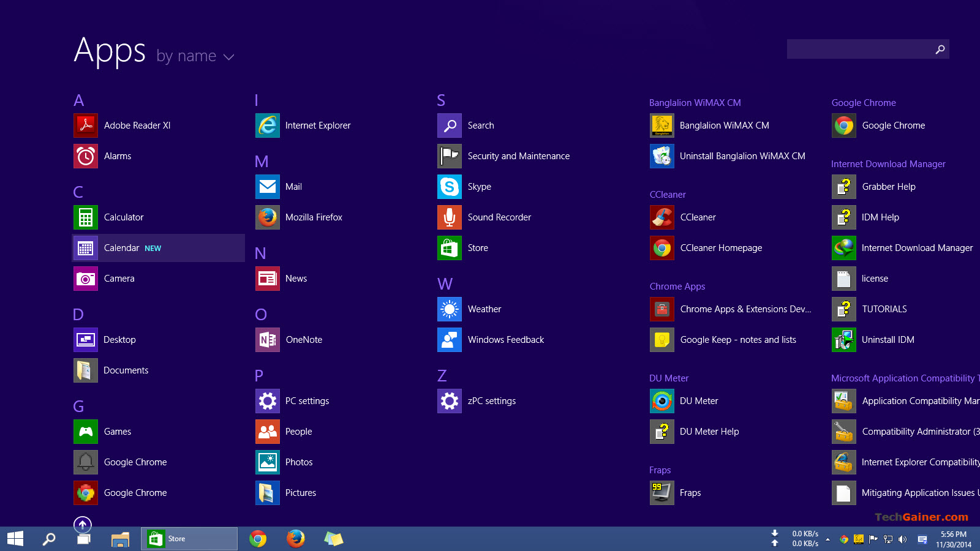Open the network status tray icon

(x=888, y=540)
